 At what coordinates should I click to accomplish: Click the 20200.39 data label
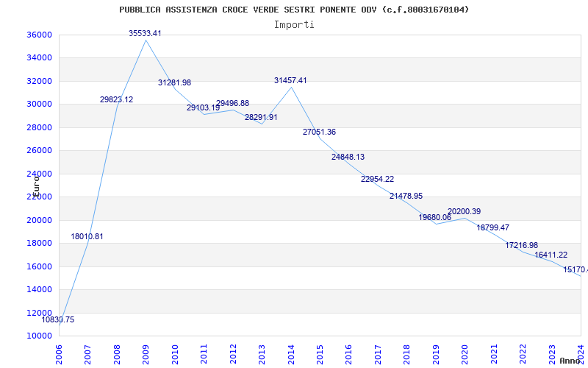[x=464, y=212]
